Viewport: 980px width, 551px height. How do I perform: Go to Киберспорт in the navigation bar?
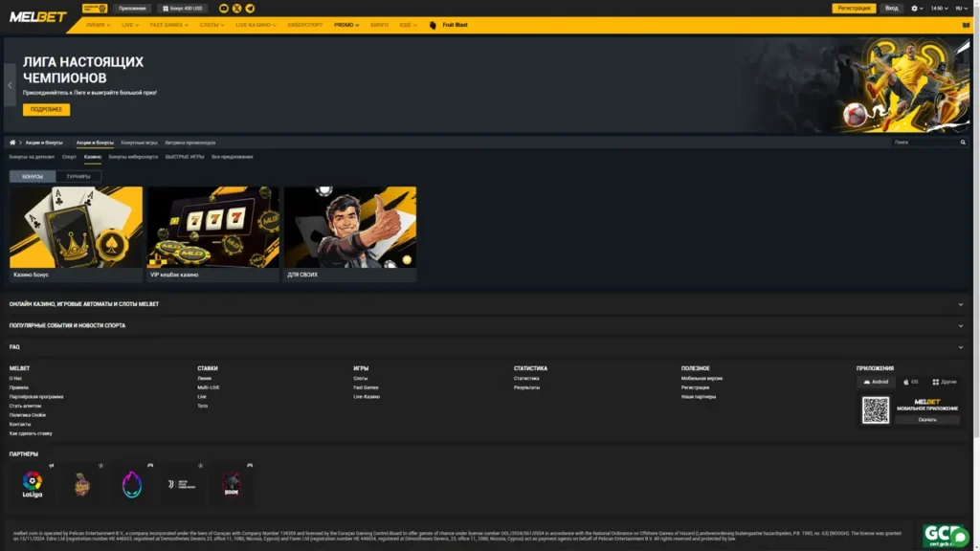pos(305,25)
